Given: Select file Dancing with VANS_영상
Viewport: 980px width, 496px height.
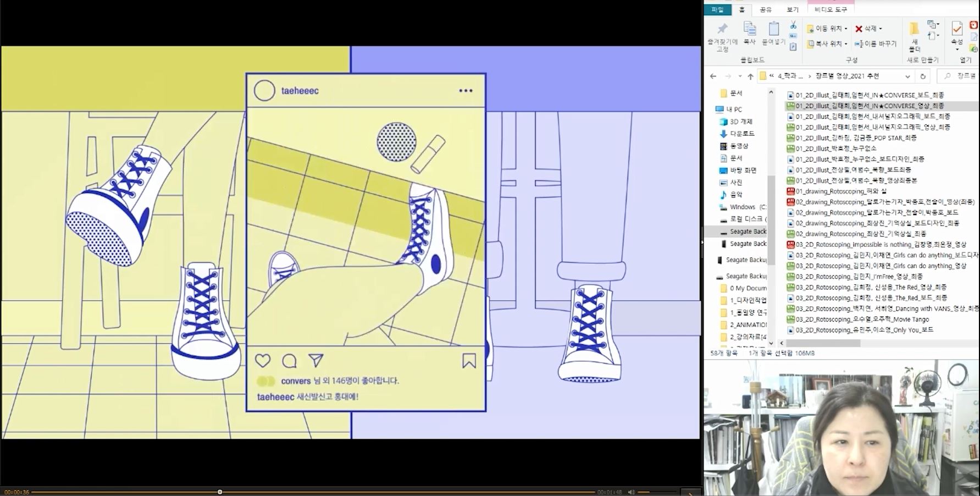Looking at the screenshot, I should point(883,308).
